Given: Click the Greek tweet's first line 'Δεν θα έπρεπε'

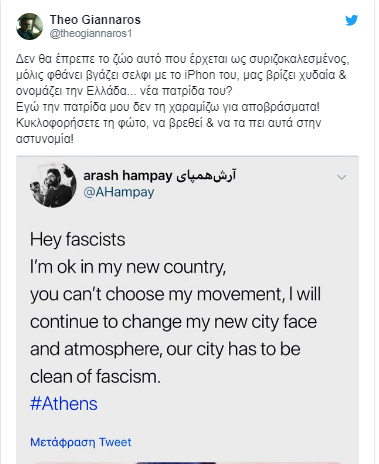Looking at the screenshot, I should [182, 59].
